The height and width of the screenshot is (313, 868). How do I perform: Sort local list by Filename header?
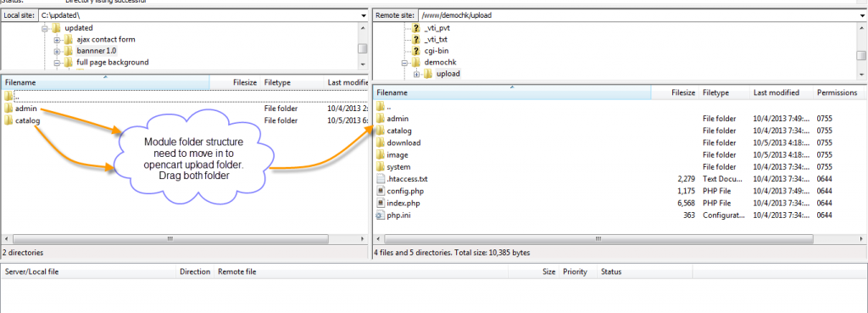(x=106, y=82)
